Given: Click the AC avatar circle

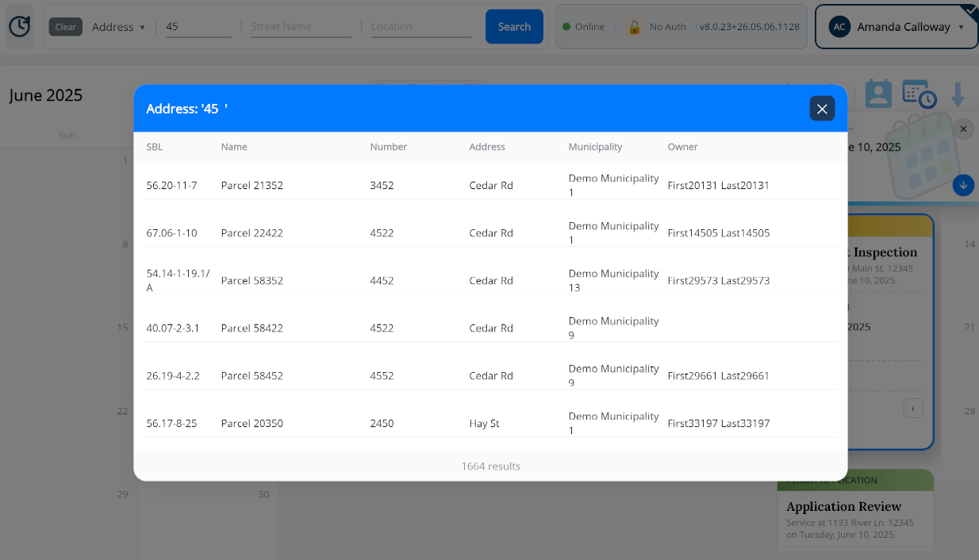Looking at the screenshot, I should (x=839, y=27).
